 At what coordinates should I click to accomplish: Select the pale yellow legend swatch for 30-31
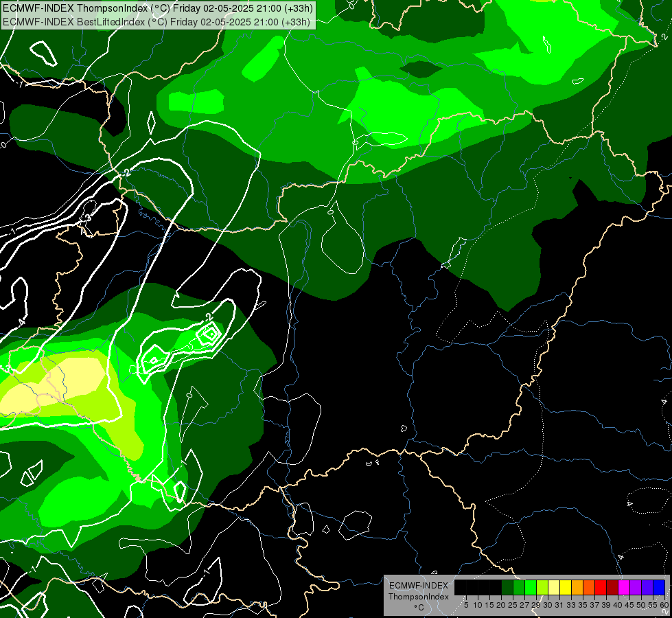pos(554,588)
